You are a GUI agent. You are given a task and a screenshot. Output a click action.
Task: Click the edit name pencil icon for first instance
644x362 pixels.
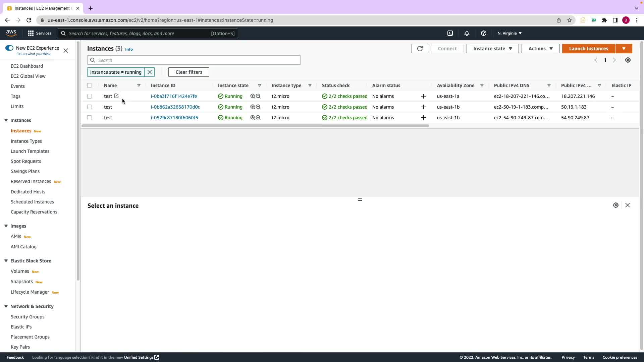116,96
